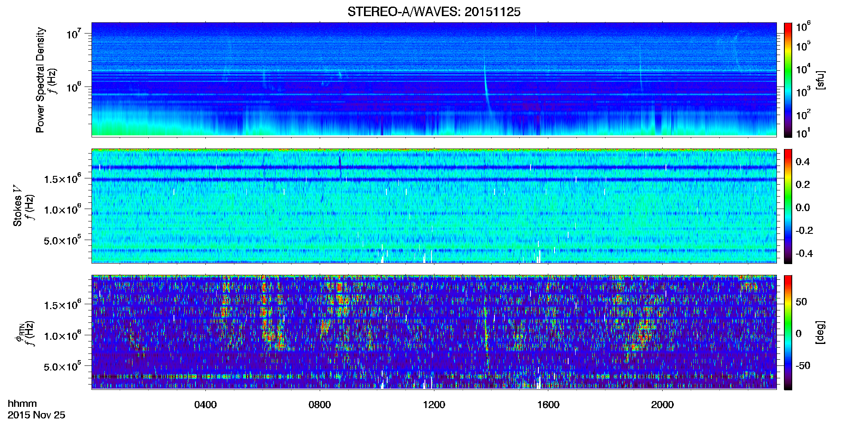Click the -50 label on degrees color bar
The width and height of the screenshot is (868, 447).
pos(803,365)
